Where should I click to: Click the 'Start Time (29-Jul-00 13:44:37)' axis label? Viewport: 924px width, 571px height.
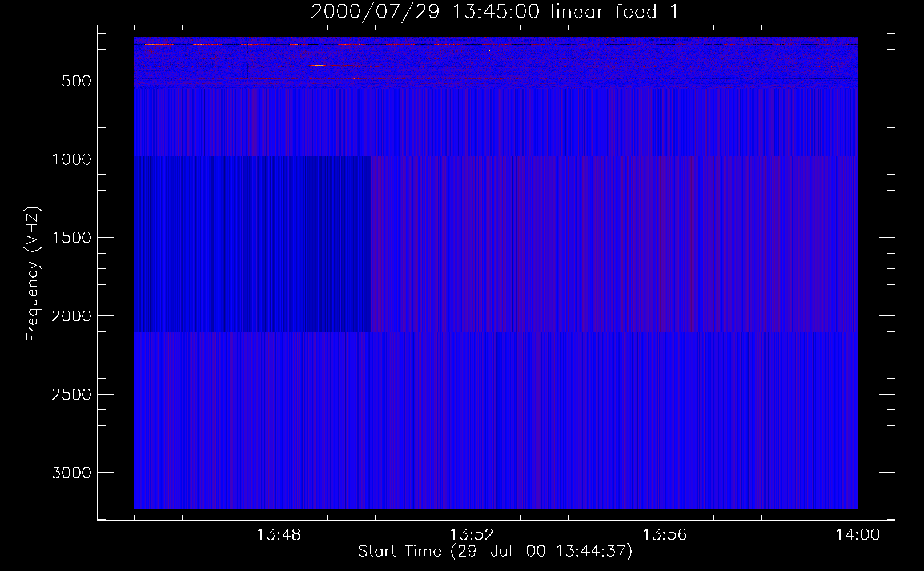pyautogui.click(x=495, y=552)
